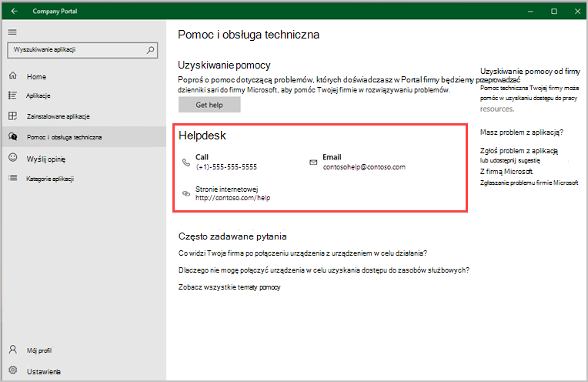Open Ustawienia in sidebar
This screenshot has height=382, width=588.
pyautogui.click(x=84, y=371)
